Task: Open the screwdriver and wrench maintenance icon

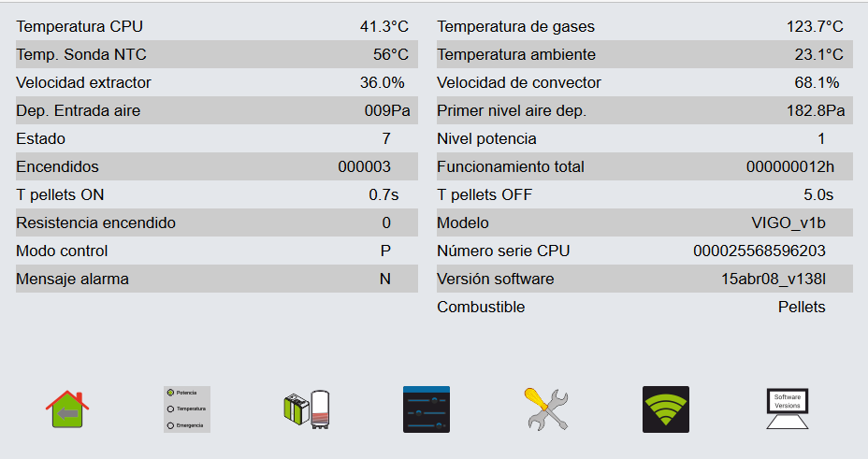Action: (x=547, y=409)
